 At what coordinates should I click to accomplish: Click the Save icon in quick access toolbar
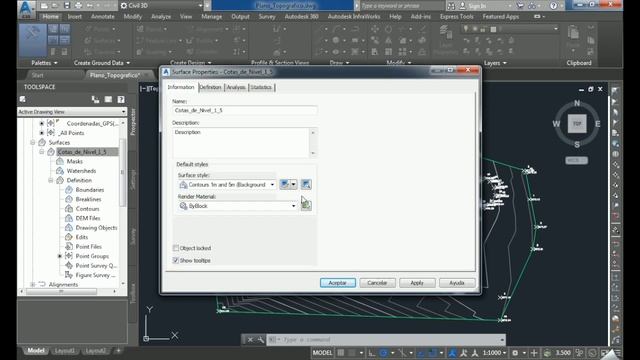[67, 6]
